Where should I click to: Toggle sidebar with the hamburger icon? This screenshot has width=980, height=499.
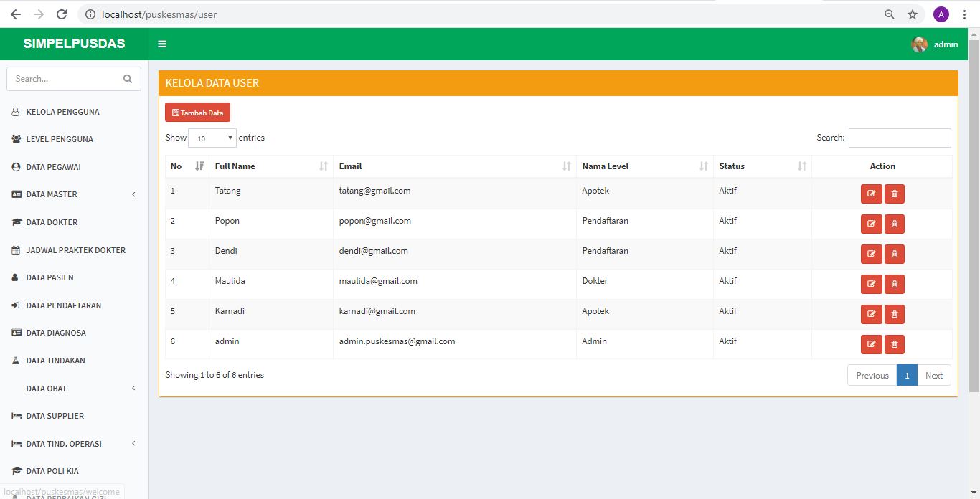(x=162, y=44)
